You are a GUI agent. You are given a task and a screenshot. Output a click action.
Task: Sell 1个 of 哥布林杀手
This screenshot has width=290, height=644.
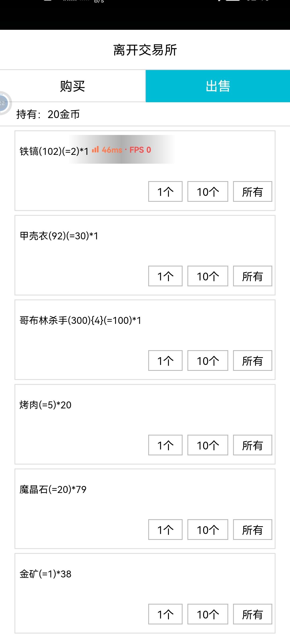point(165,361)
